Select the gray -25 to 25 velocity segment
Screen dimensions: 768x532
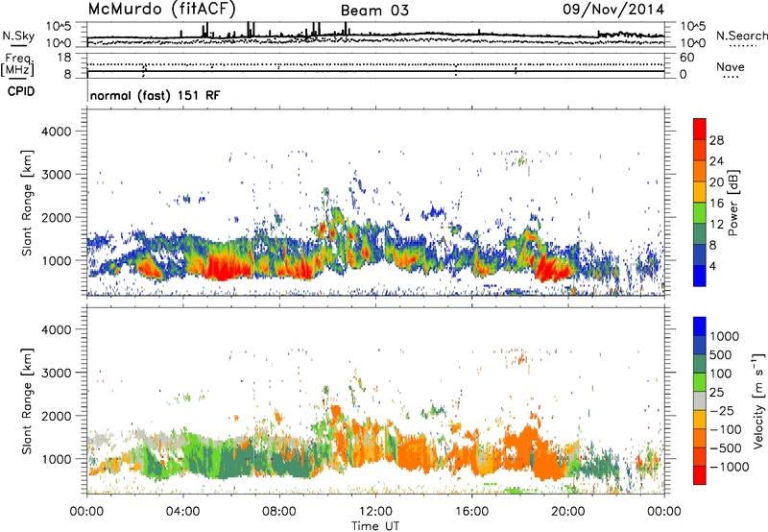point(700,400)
